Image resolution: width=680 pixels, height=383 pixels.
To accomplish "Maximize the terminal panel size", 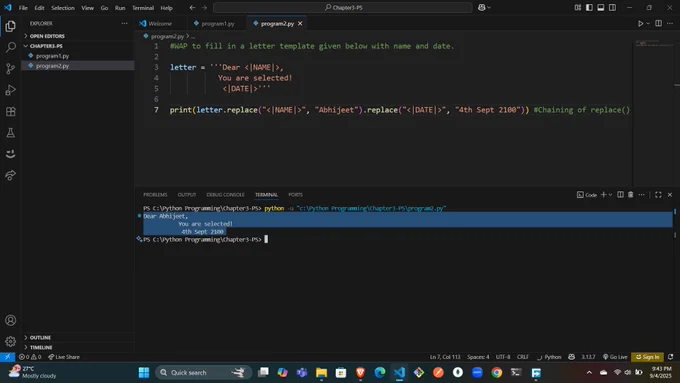I will (658, 195).
